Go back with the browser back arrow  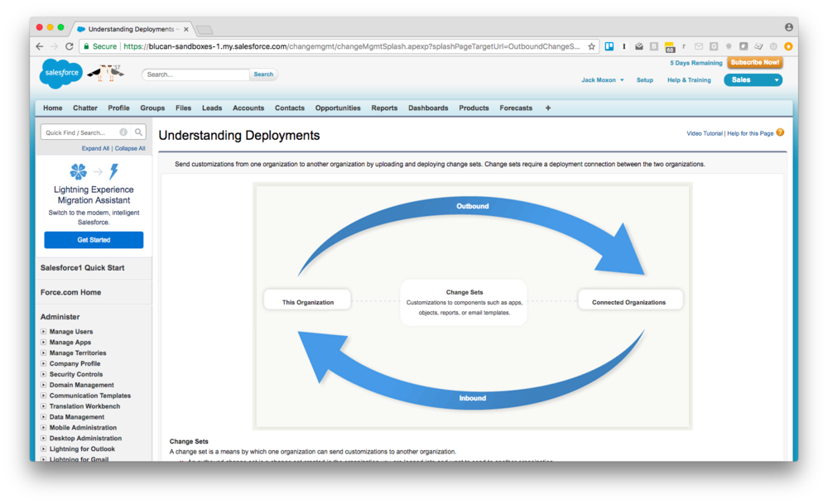pos(40,46)
